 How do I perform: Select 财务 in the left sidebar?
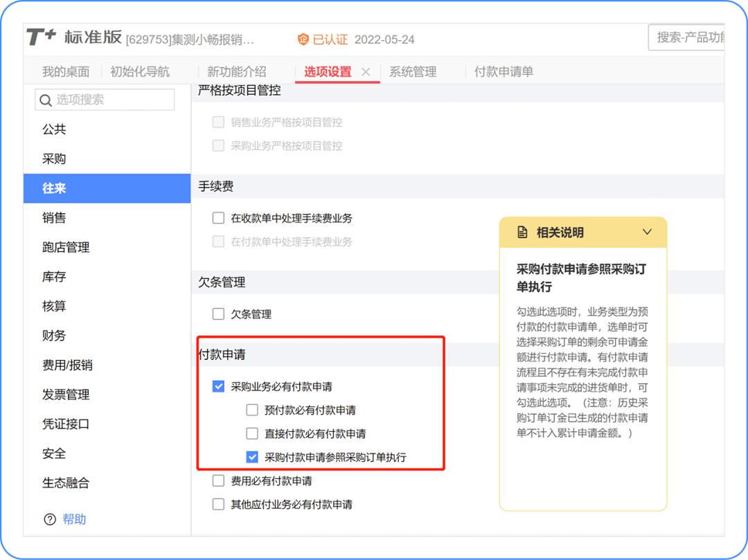click(55, 336)
